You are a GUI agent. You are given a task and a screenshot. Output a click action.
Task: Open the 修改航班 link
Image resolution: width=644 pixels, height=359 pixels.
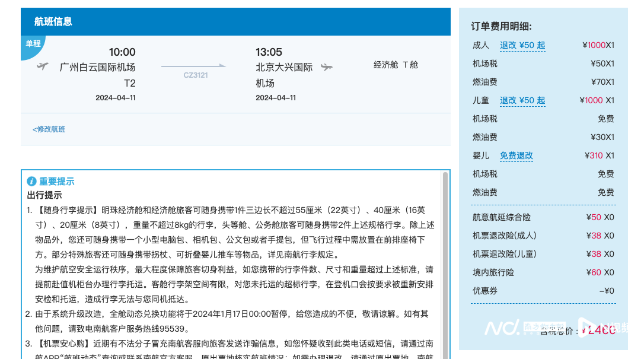pos(49,129)
